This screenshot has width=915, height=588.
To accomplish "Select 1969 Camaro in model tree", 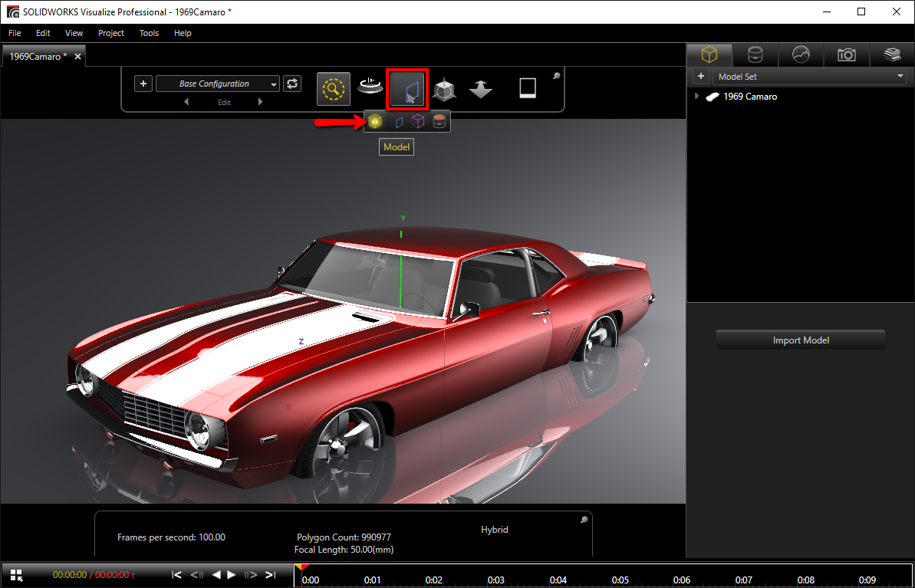I will (750, 97).
